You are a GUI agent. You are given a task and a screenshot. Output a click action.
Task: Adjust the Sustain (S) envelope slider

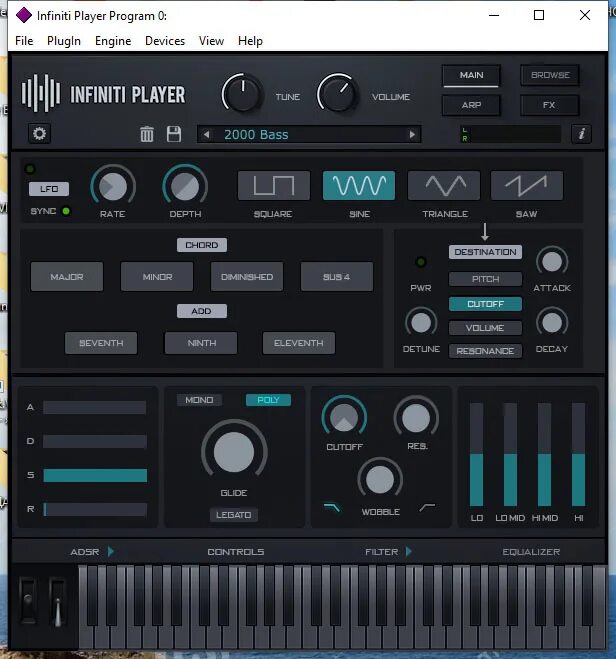pos(95,475)
